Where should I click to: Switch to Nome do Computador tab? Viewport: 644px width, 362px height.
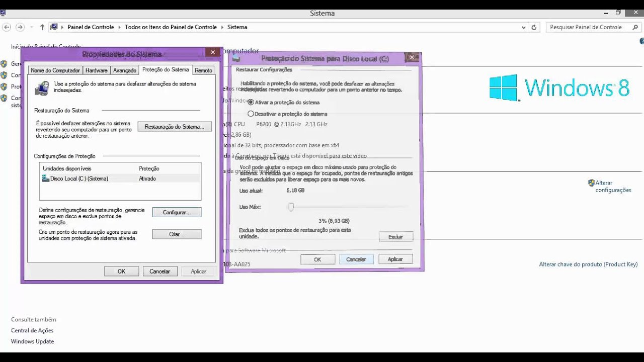click(x=55, y=70)
